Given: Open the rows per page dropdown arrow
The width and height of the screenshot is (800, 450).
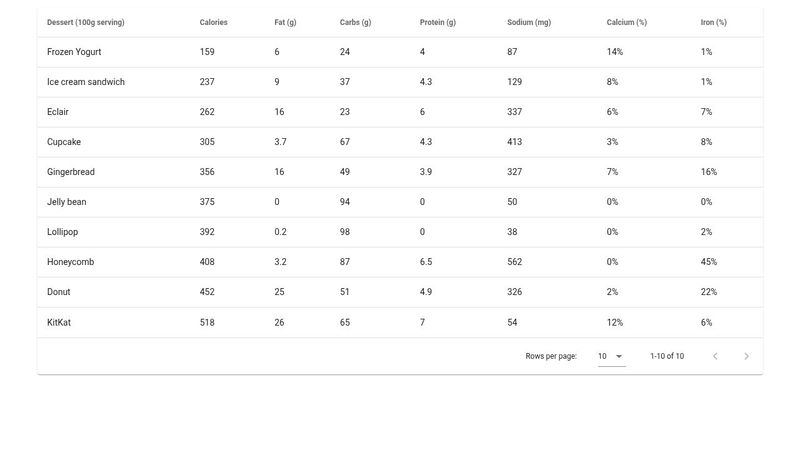Looking at the screenshot, I should coord(619,356).
